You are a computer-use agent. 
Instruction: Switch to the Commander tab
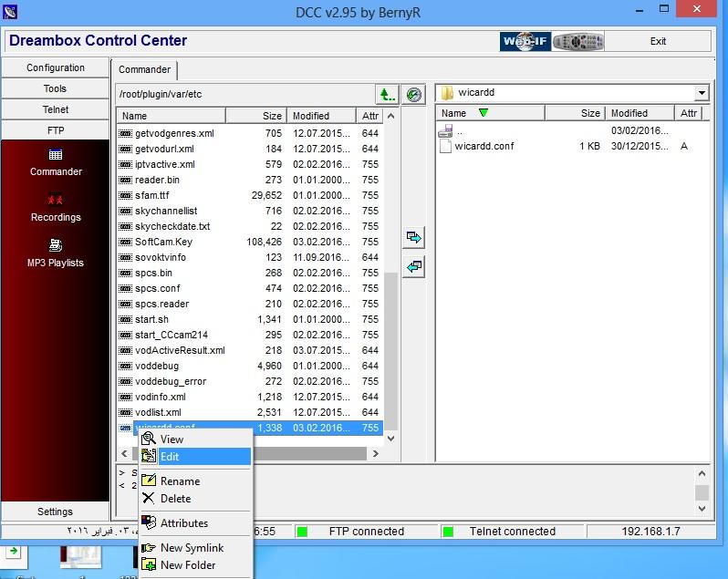click(144, 69)
